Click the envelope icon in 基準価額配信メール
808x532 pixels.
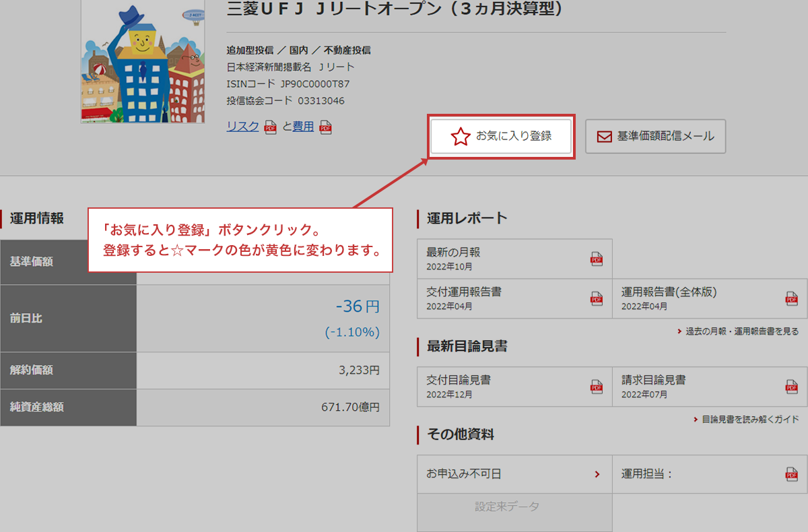point(605,137)
